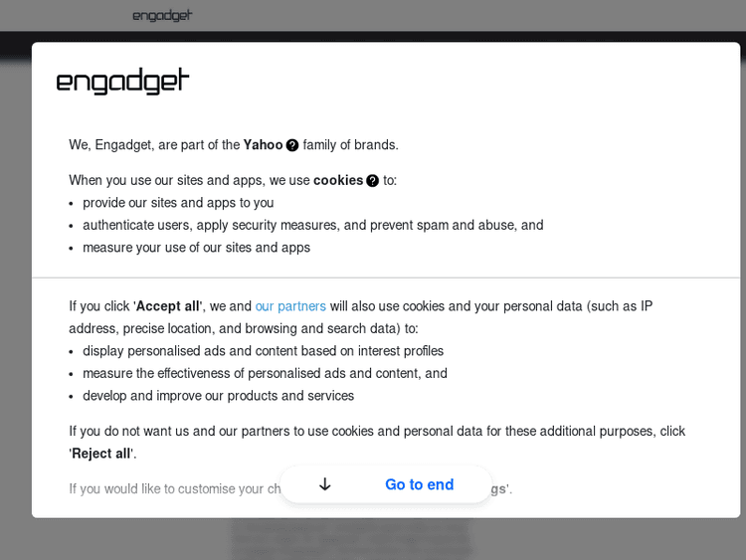
Task: Click the 'develop and improve our products' bullet
Action: click(x=218, y=396)
